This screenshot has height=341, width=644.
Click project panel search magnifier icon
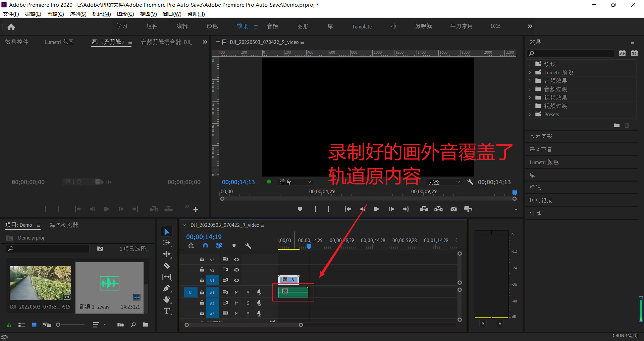click(11, 249)
